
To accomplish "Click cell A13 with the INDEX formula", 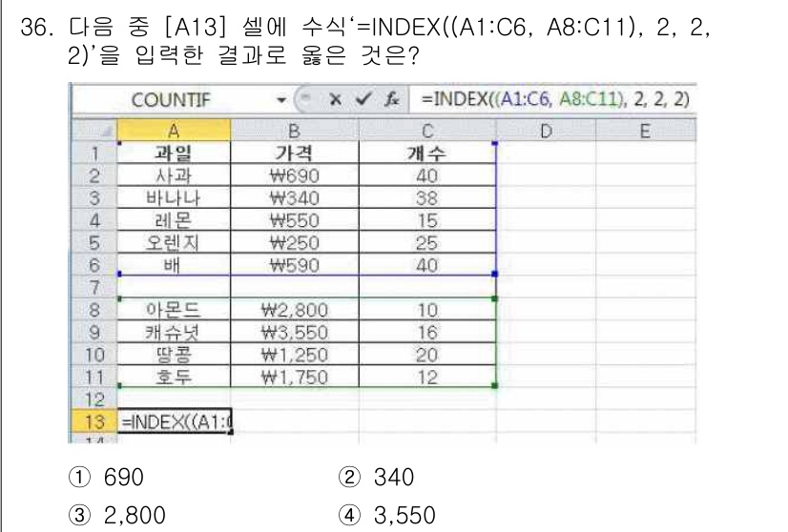I will [x=174, y=421].
